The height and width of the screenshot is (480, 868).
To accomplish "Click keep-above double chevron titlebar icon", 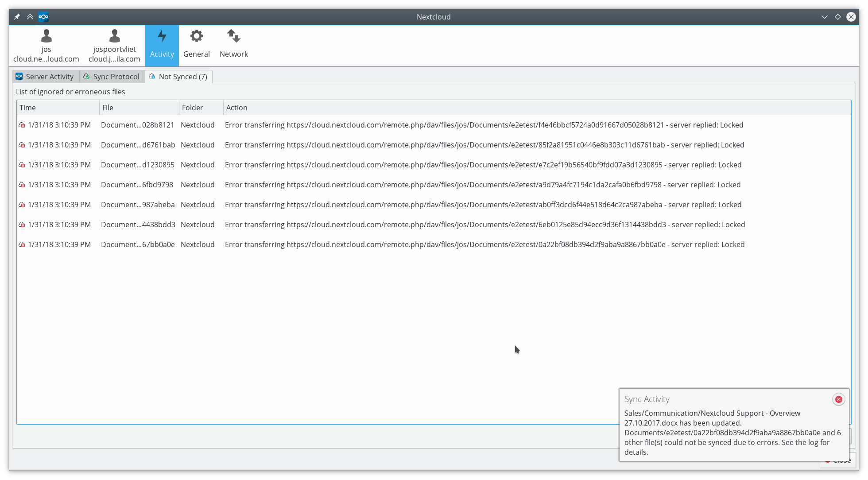I will pyautogui.click(x=30, y=17).
